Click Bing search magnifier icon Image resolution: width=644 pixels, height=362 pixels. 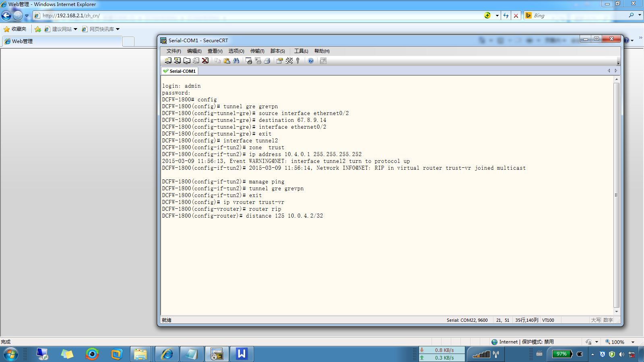click(631, 15)
